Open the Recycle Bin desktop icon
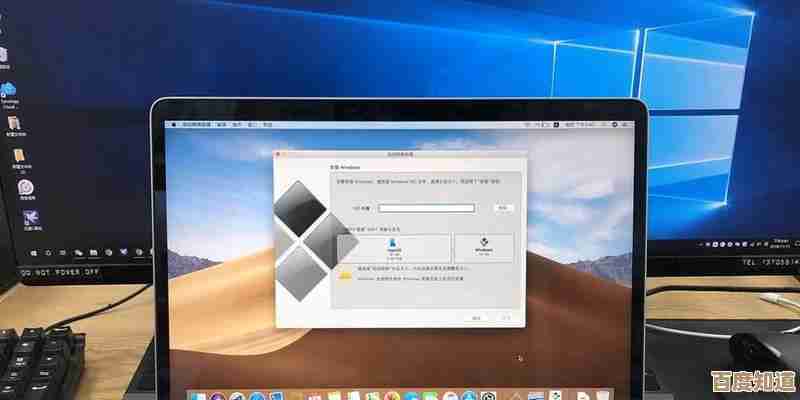Image resolution: width=800 pixels, height=400 pixels. [5, 53]
